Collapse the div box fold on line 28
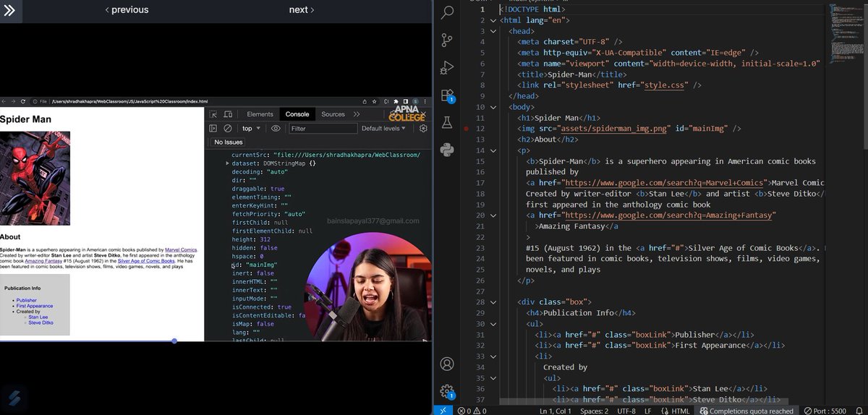Viewport: 868px width, 415px height. coord(493,301)
